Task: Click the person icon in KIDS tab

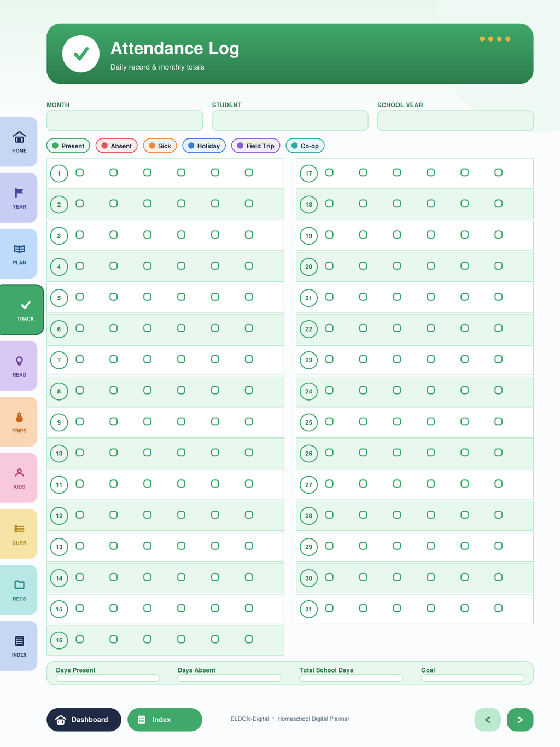Action: [19, 473]
